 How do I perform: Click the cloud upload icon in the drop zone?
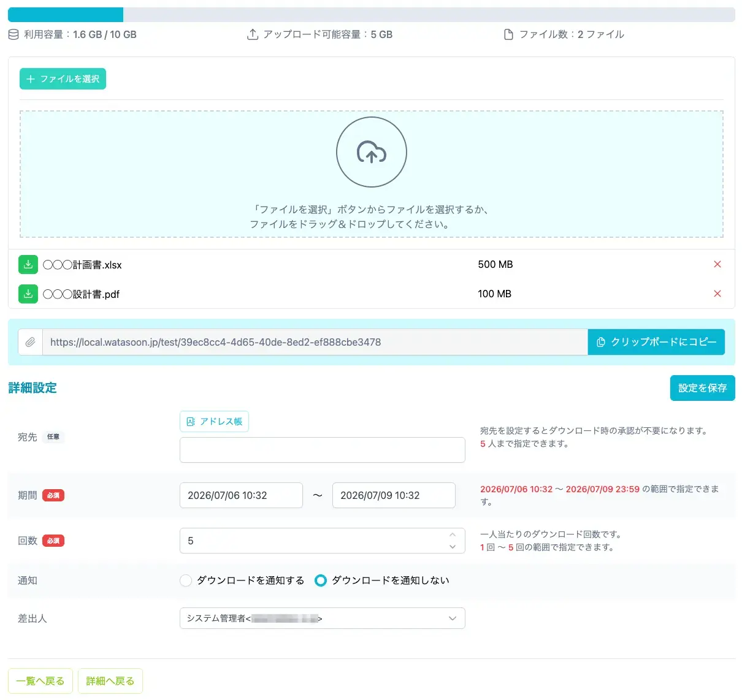click(x=372, y=152)
